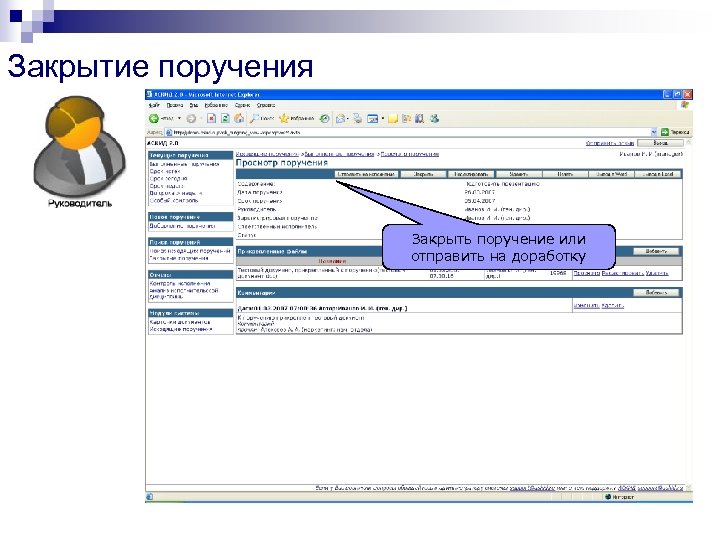Click the toolbar icon left of book icon
720x540 pixels.
pyautogui.click(x=406, y=118)
